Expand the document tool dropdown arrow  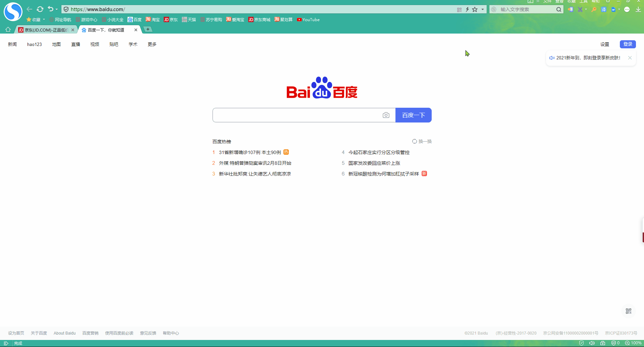[619, 9]
